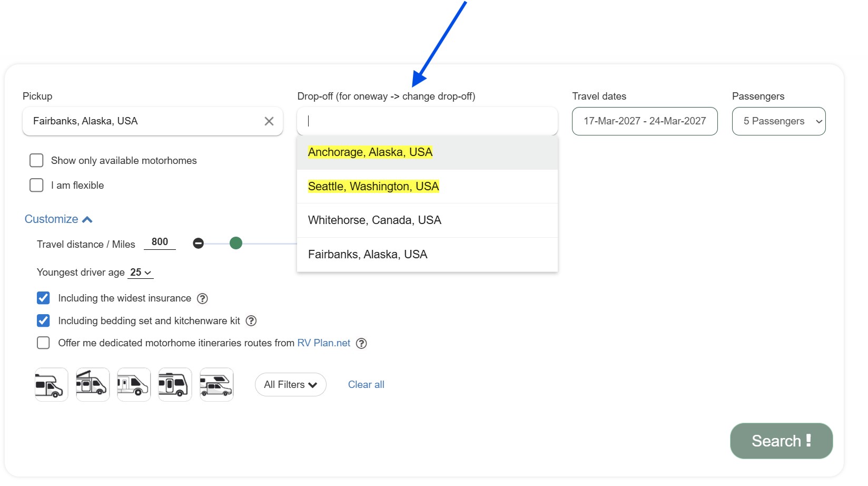Select the panel van camper icon

[134, 385]
